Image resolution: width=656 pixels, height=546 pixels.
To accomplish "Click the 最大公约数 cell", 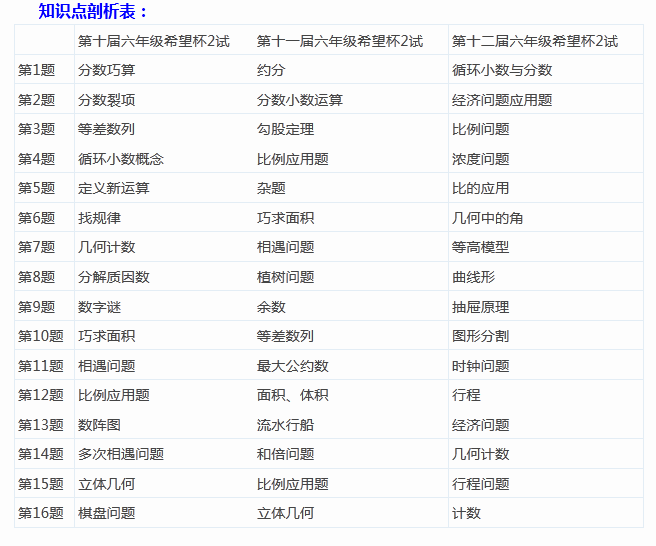I will [x=292, y=366].
